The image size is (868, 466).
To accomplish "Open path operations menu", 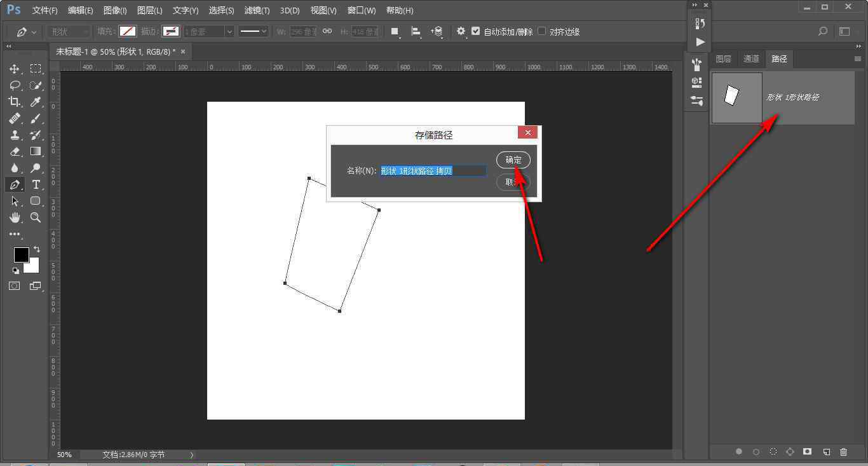I will coord(395,31).
